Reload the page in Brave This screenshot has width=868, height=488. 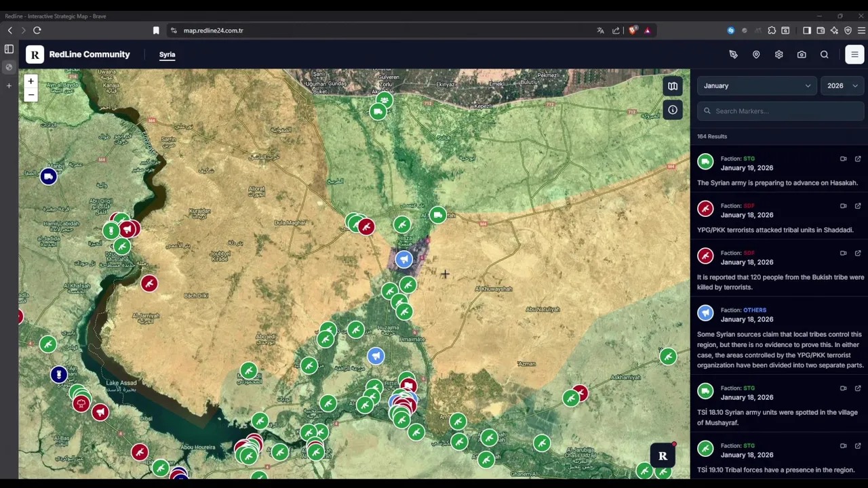point(37,30)
